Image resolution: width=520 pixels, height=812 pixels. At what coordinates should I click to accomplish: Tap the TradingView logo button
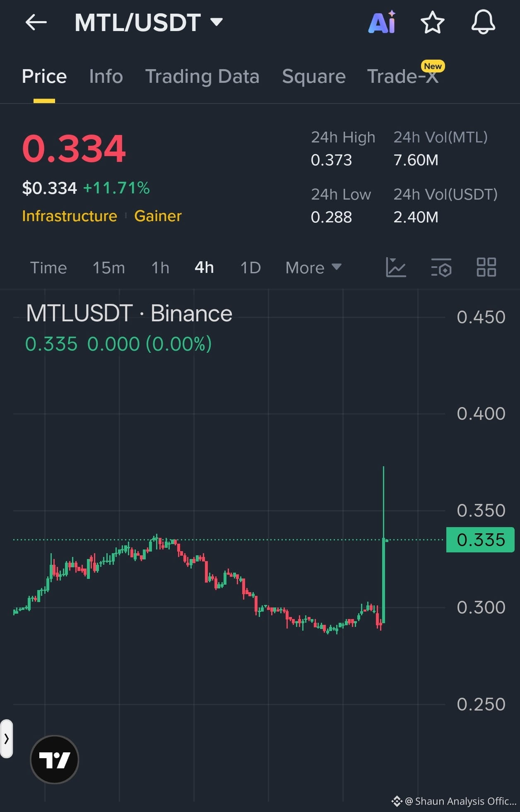(55, 759)
